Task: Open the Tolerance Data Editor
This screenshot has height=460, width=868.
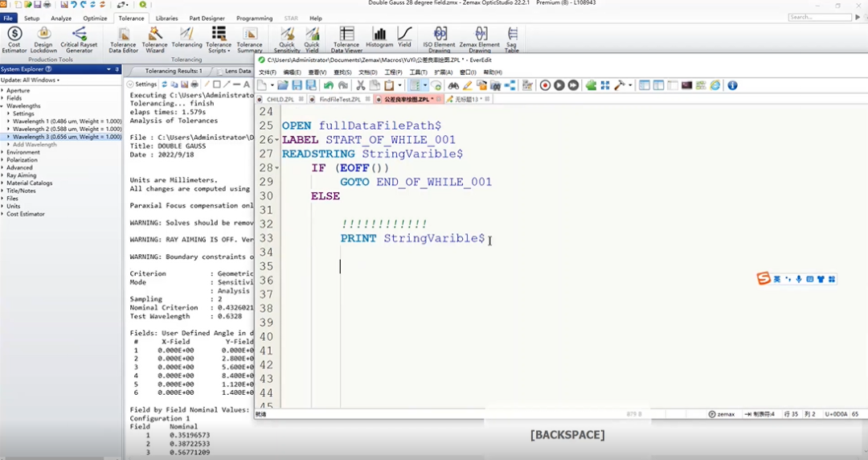Action: coord(124,40)
